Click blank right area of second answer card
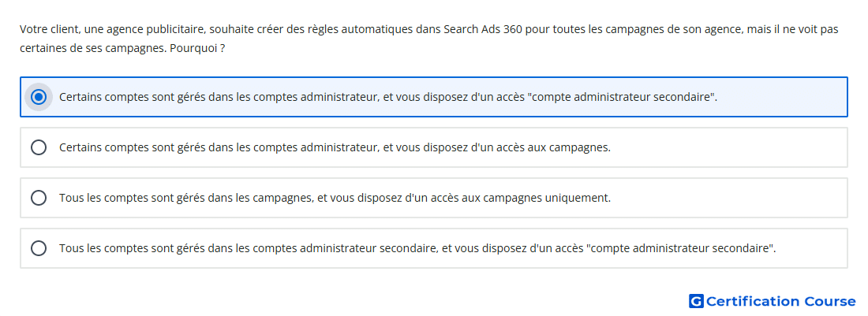Image resolution: width=868 pixels, height=316 pixels. pos(728,147)
